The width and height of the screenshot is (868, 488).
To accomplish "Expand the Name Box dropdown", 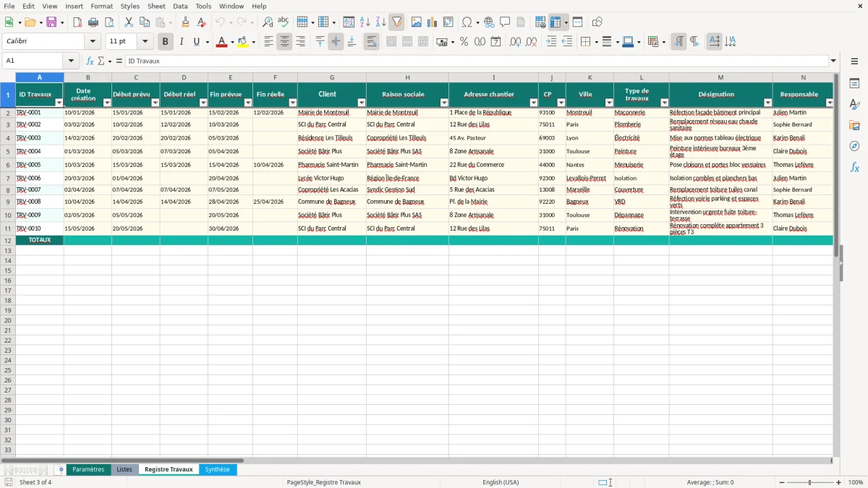I will click(71, 61).
